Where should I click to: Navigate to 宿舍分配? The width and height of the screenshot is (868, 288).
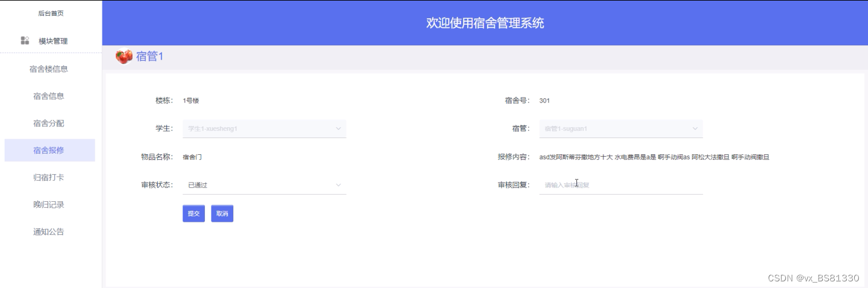coord(49,123)
